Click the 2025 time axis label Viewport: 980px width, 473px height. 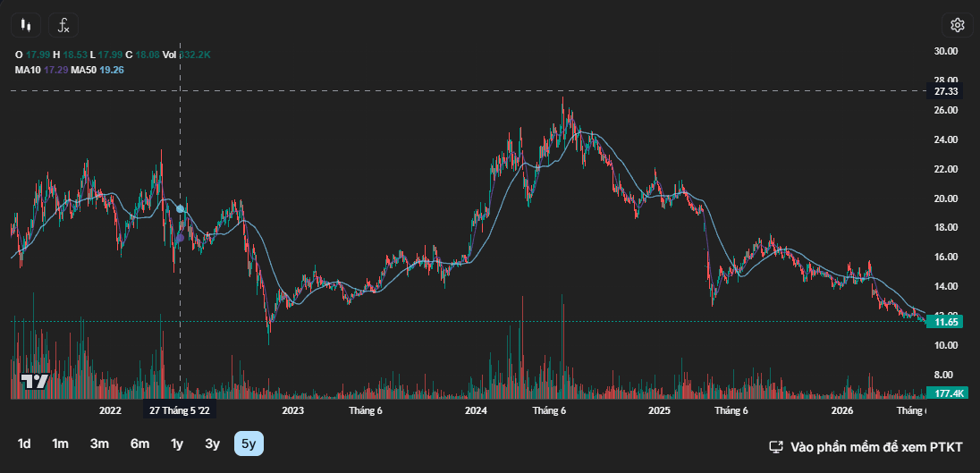[x=659, y=410]
